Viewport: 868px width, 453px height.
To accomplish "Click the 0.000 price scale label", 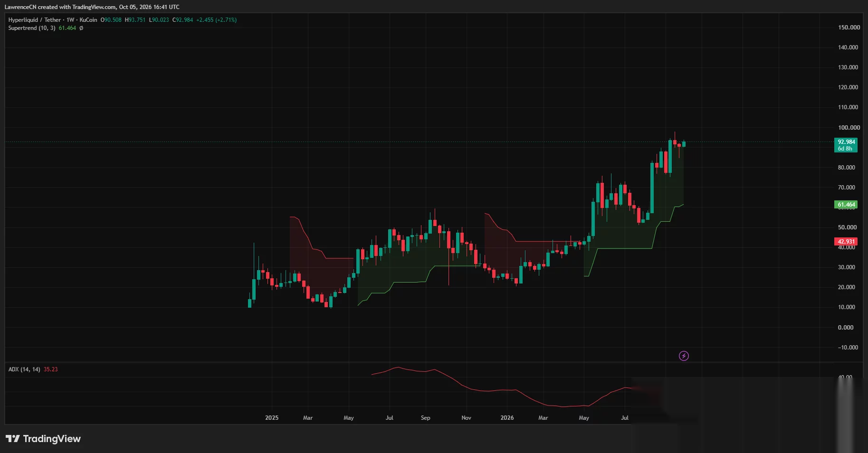I will tap(846, 328).
